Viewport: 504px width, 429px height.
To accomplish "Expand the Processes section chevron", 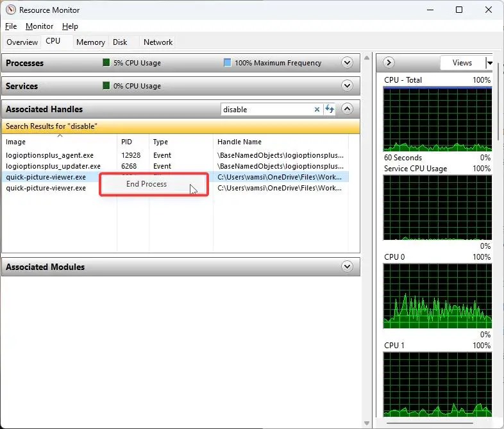I will (347, 62).
